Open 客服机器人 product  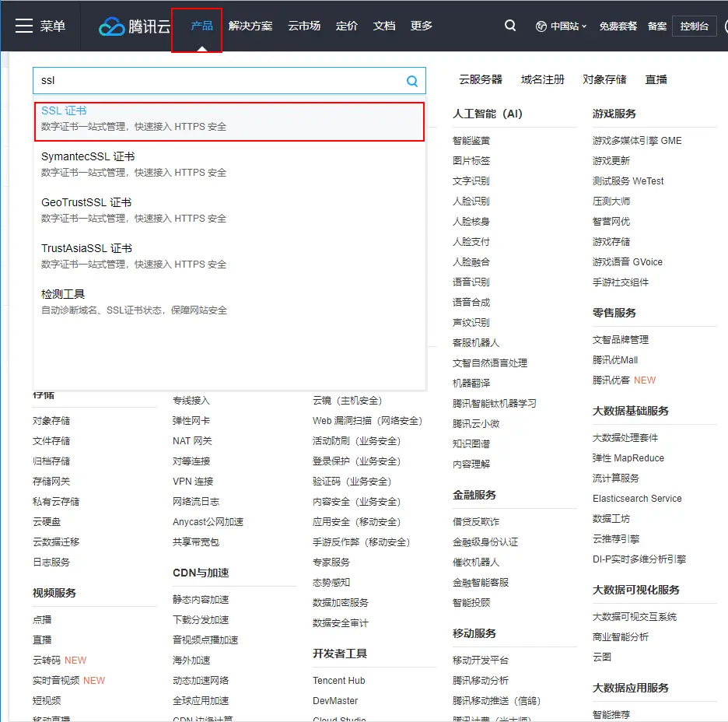click(476, 343)
